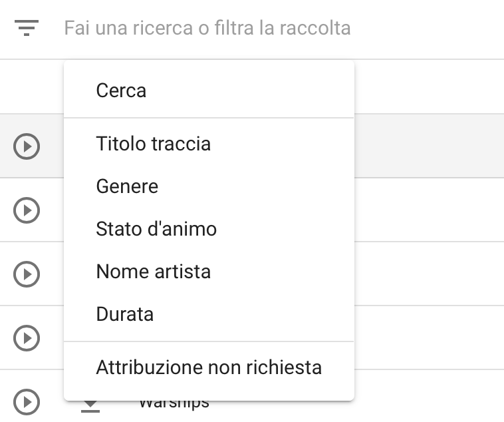504x422 pixels.
Task: Play the first track in the list
Action: [x=27, y=146]
